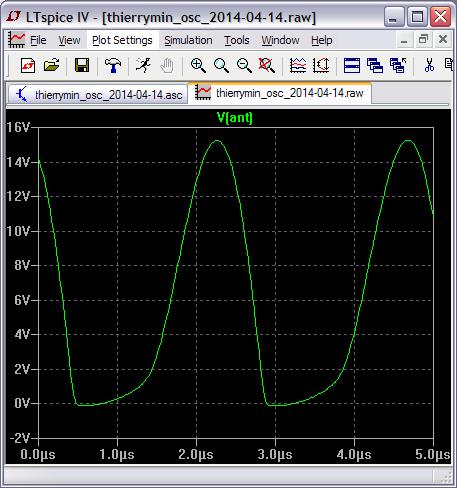Click the Zoom to Fit crossed magnifier
Image resolution: width=457 pixels, height=488 pixels.
(x=267, y=65)
